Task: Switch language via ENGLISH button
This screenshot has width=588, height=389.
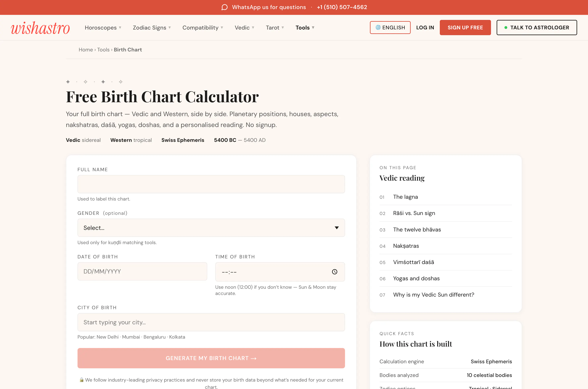Action: pos(390,28)
